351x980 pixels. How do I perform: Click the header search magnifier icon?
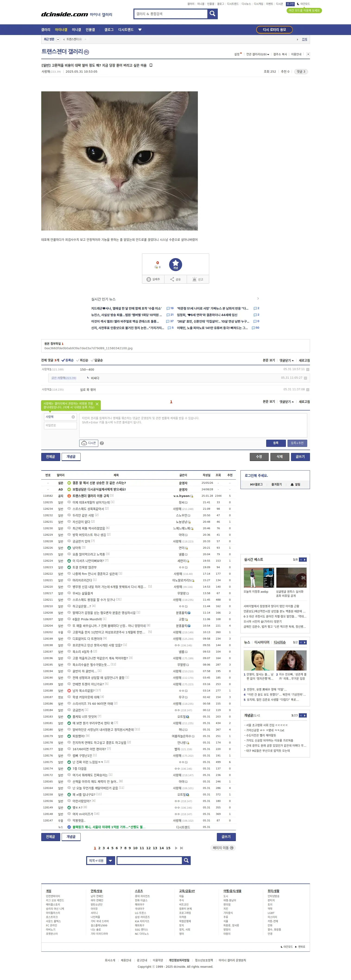point(213,14)
